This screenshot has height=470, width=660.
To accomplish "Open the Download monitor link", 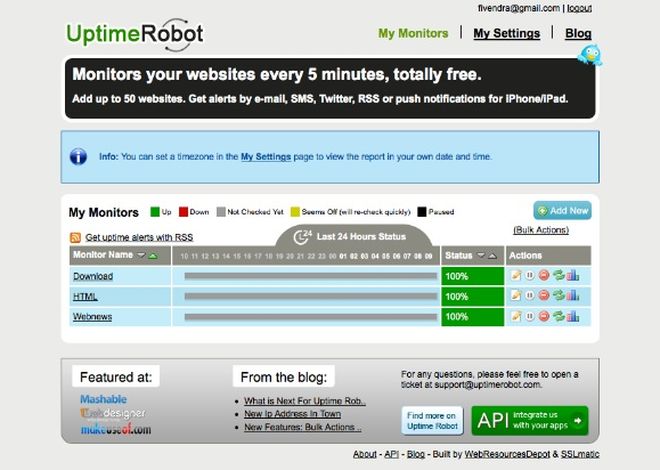I will 93,276.
